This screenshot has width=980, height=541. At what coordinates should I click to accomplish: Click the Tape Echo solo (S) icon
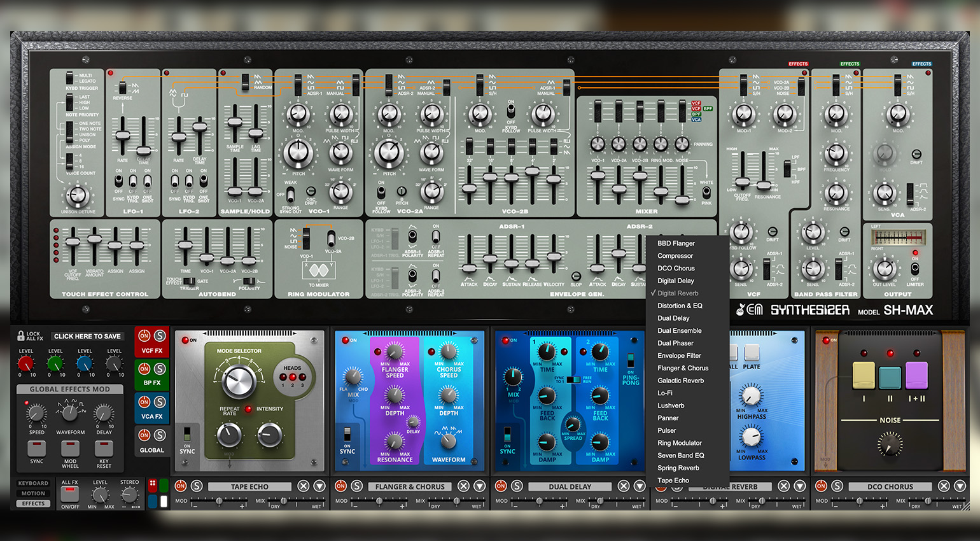197,486
